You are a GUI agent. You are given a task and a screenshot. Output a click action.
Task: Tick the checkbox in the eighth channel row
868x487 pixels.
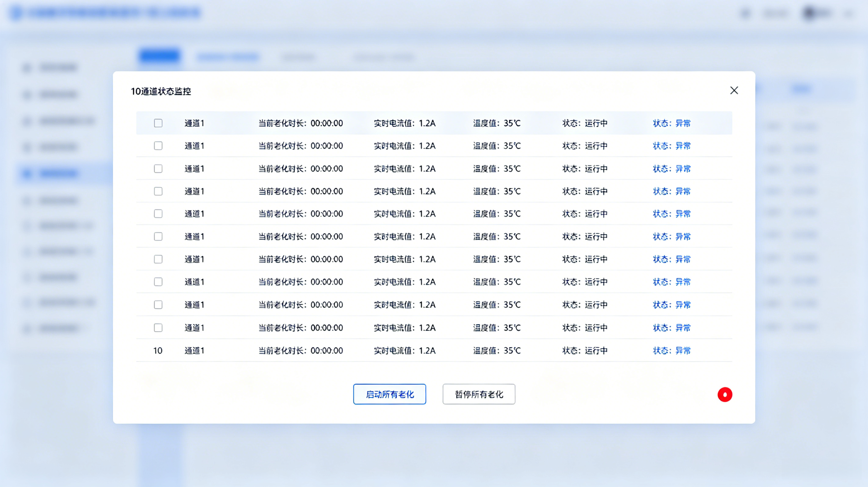[158, 282]
